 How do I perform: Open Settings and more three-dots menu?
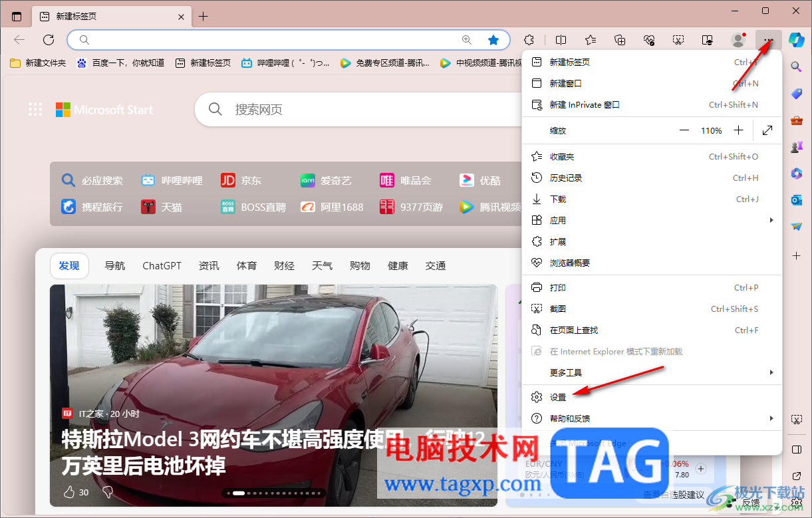[x=768, y=40]
